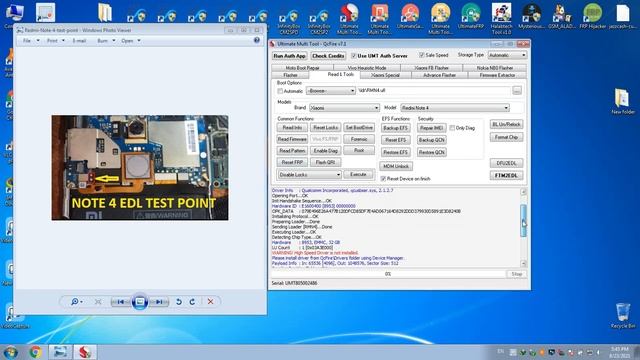This screenshot has height=360, width=640.
Task: Open Photo Viewer help icon
Action: click(257, 40)
